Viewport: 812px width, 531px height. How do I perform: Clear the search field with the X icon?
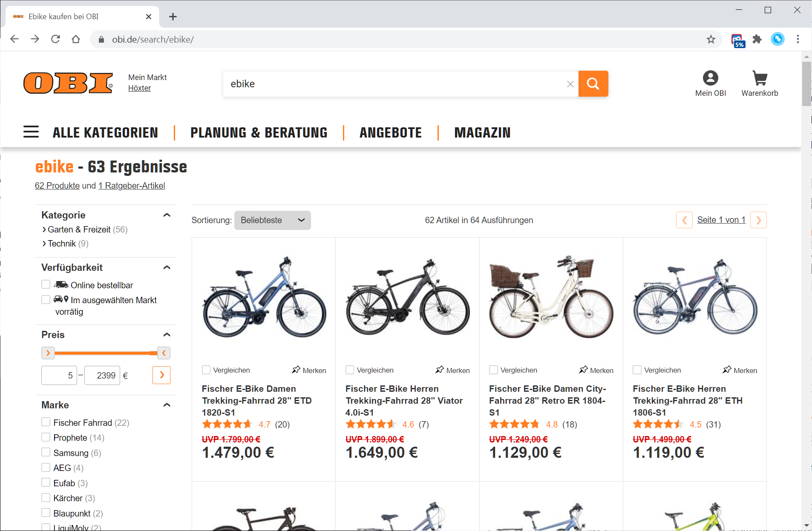[570, 84]
